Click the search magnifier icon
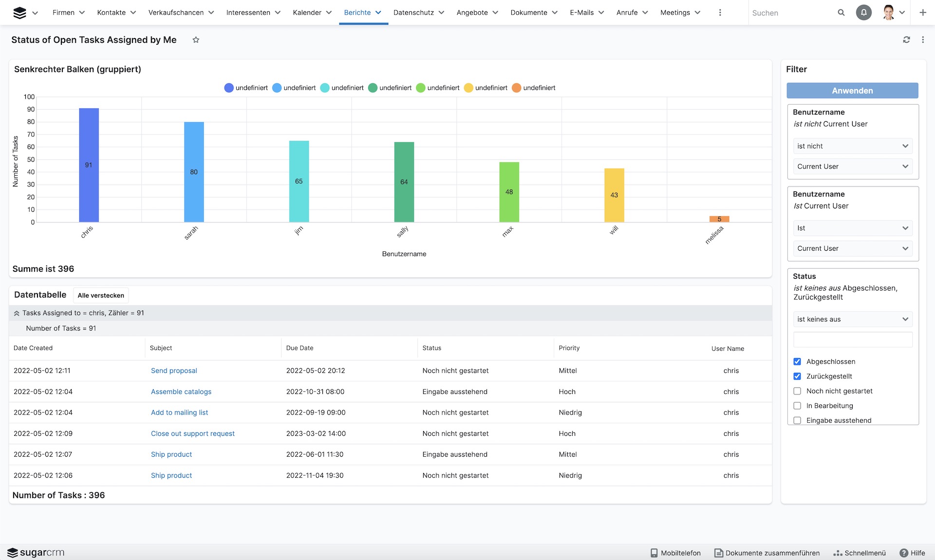 click(x=841, y=13)
